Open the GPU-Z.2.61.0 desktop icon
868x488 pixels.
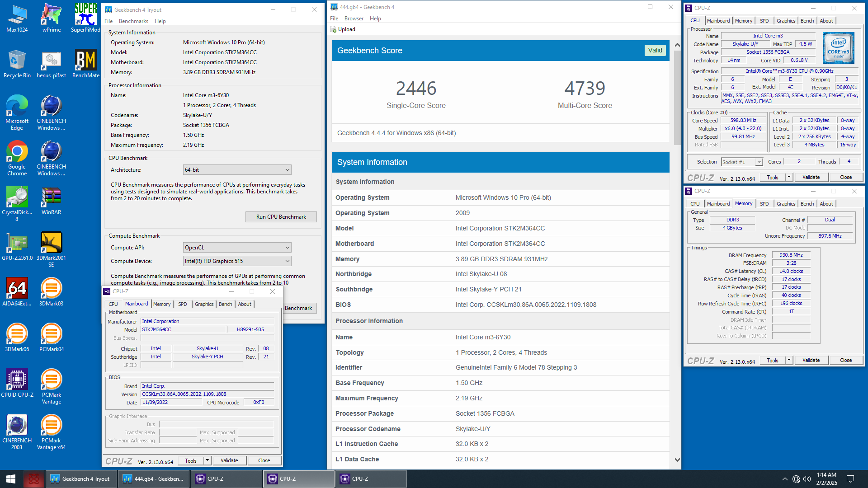[17, 246]
